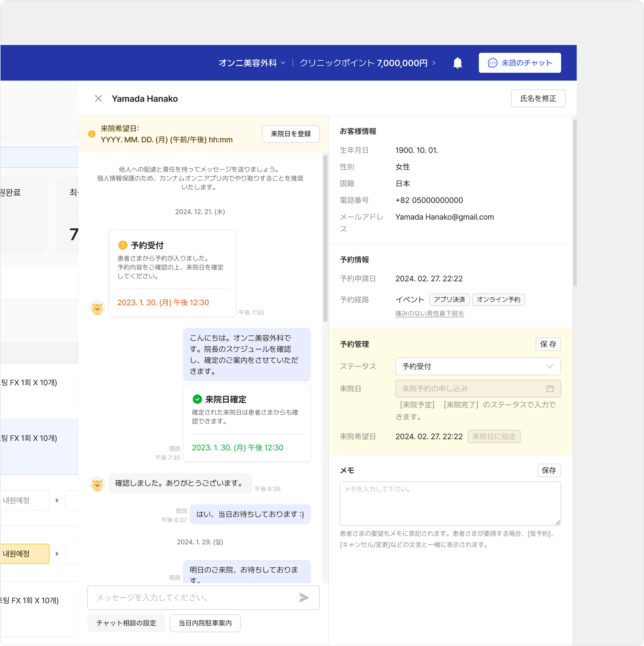Click 氏名を修正 button

point(538,99)
